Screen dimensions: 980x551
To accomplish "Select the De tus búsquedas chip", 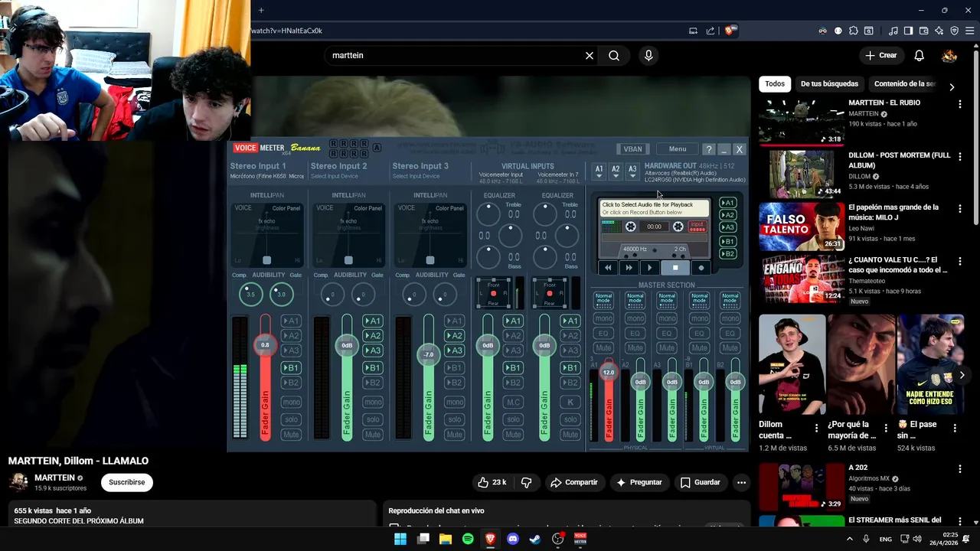I will click(x=829, y=84).
